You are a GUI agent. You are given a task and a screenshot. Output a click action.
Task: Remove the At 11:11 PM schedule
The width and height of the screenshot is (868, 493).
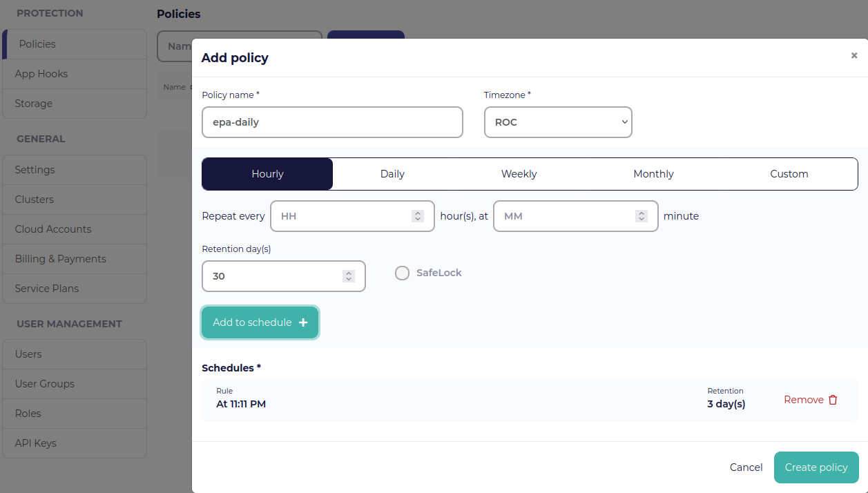pos(811,400)
